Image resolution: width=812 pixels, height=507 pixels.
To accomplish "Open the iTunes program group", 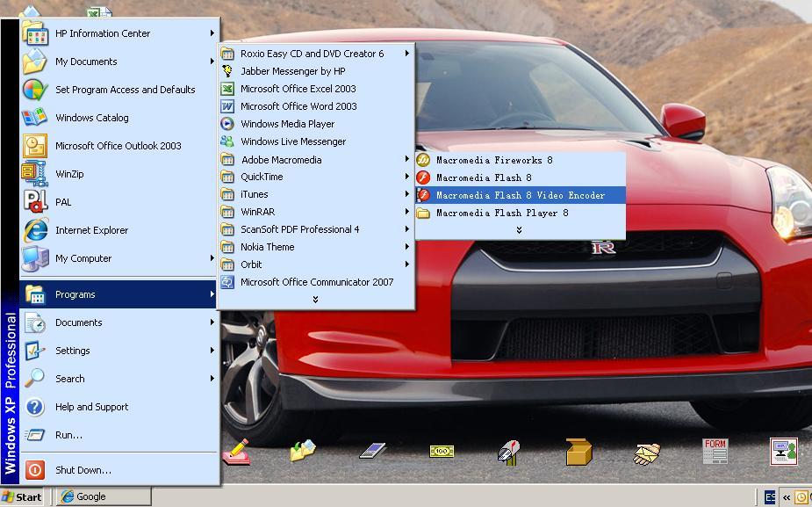I will (x=316, y=194).
